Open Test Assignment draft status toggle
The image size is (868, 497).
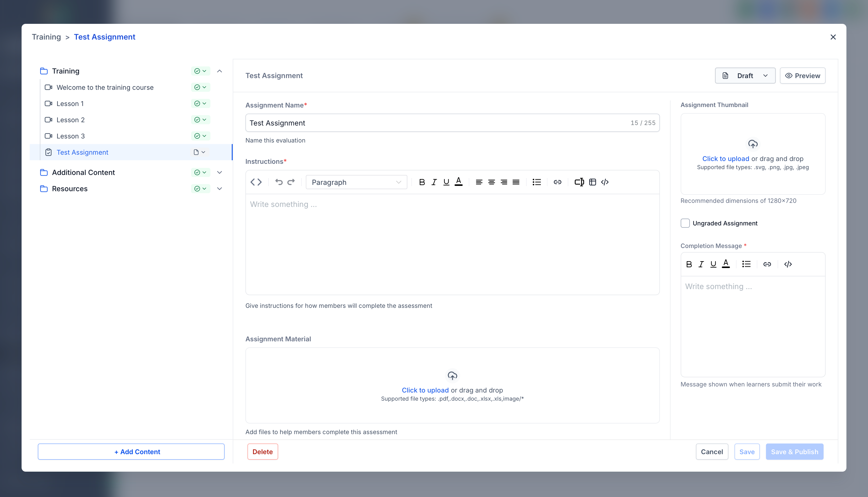199,152
